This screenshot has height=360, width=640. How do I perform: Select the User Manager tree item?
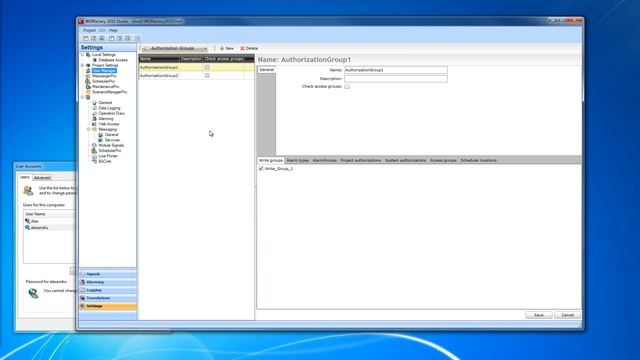pos(104,71)
